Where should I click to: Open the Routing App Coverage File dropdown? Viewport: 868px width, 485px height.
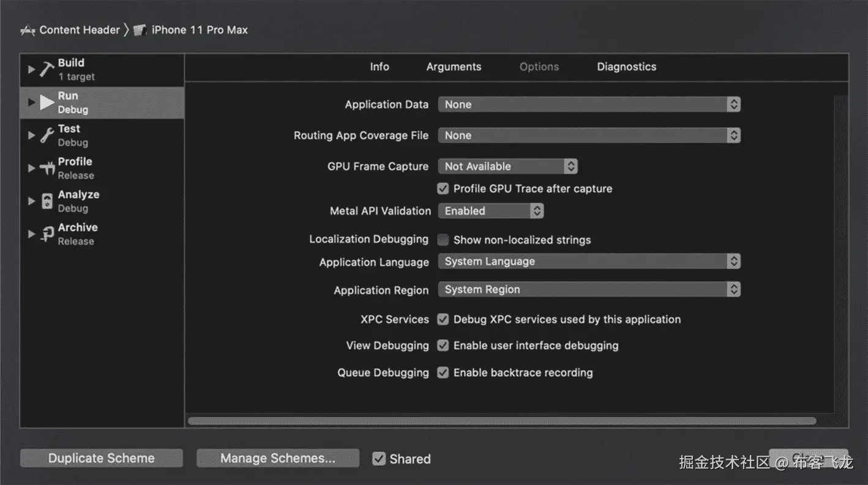pos(589,136)
